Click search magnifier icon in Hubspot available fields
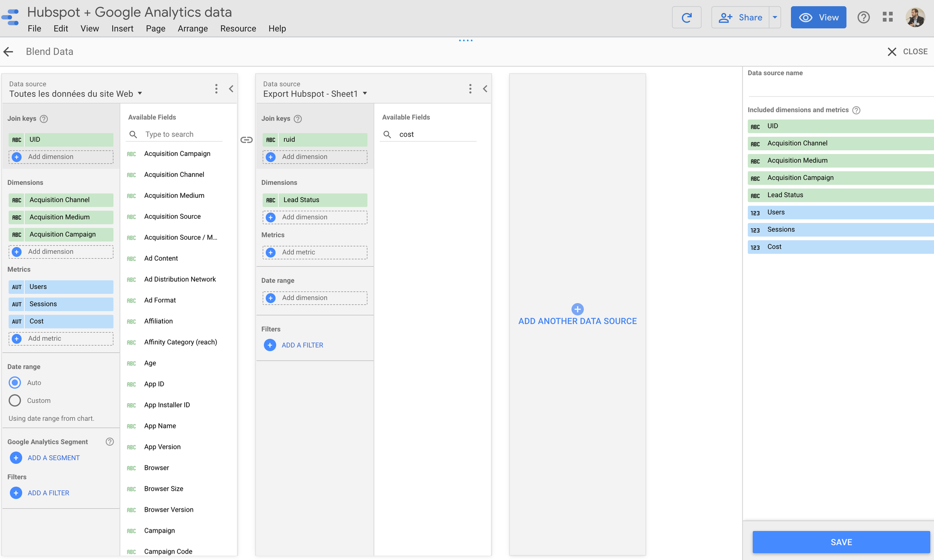Image resolution: width=934 pixels, height=560 pixels. 387,134
